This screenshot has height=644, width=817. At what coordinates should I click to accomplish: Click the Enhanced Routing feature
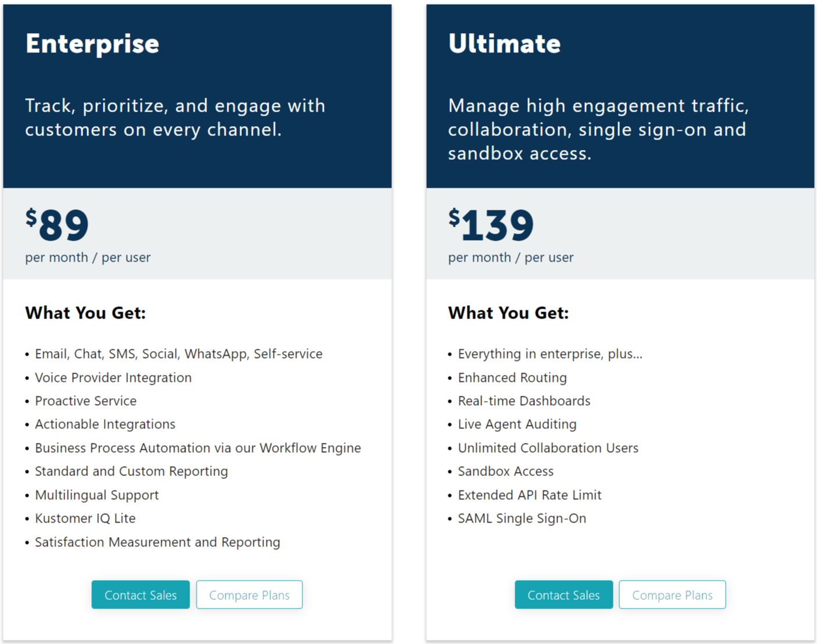(512, 378)
